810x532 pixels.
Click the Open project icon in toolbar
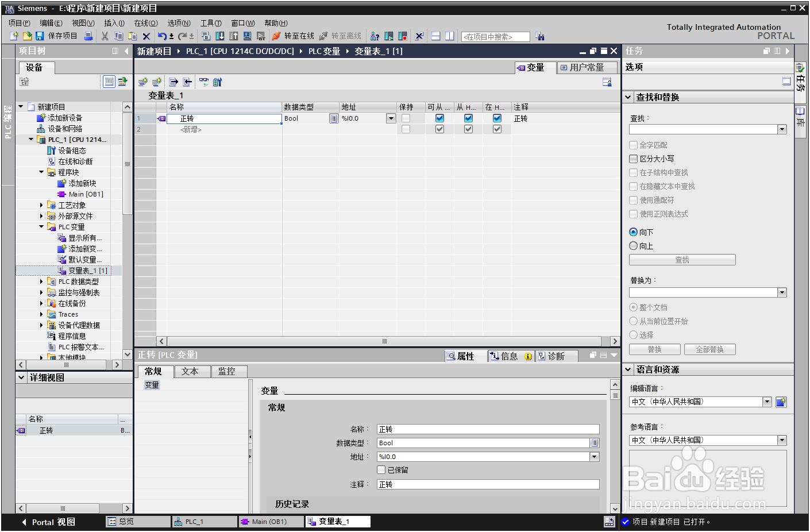(27, 36)
